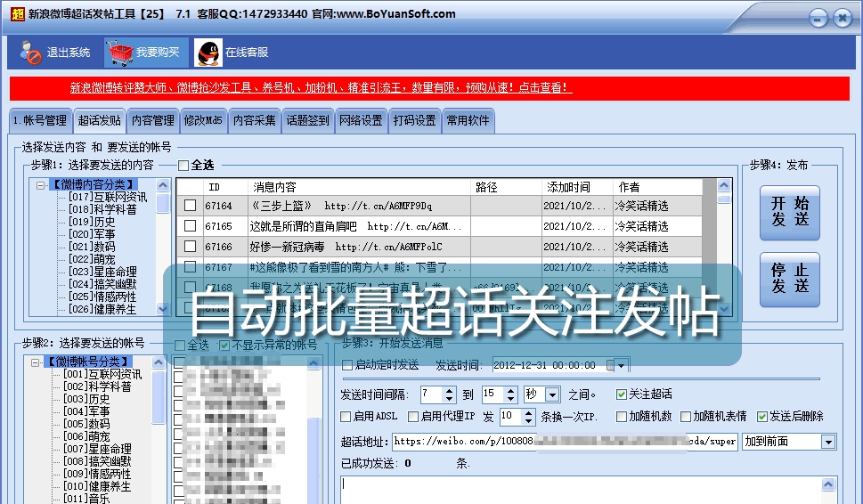Click the 添加时间 column header
The width and height of the screenshot is (863, 504).
tap(577, 188)
